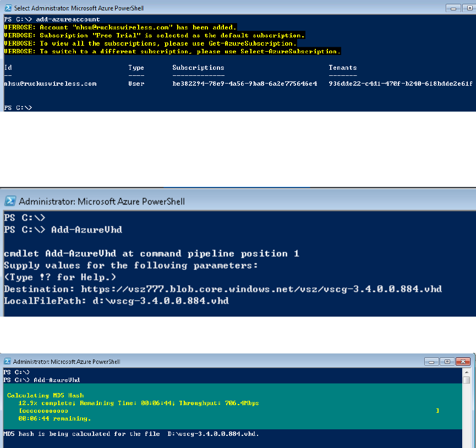Maximize the top Select Administrator PowerShell window

[x=469, y=8]
